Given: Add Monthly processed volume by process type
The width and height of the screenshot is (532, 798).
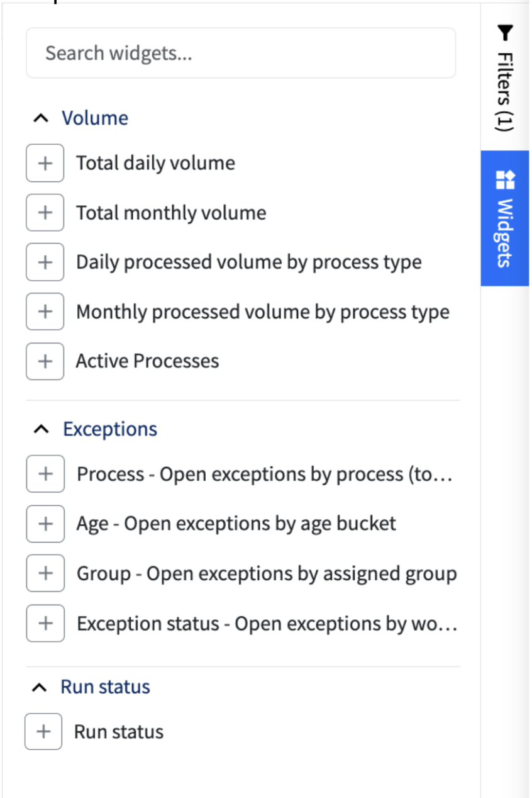Looking at the screenshot, I should click(45, 312).
